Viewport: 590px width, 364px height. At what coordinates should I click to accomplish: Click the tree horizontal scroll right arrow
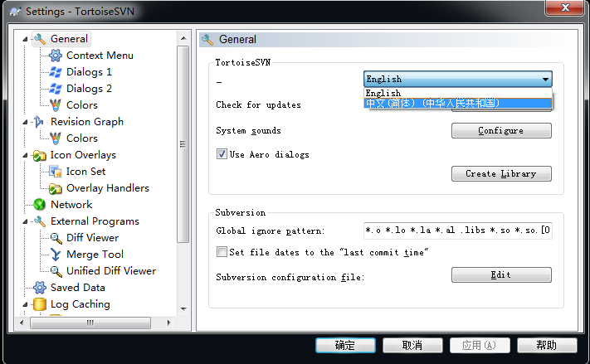click(168, 323)
